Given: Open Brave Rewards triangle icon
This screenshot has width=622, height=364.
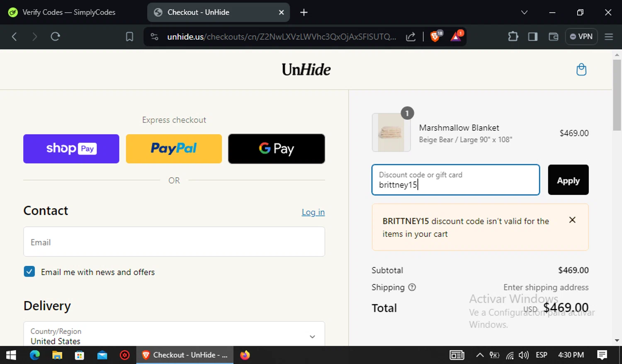Looking at the screenshot, I should [456, 36].
